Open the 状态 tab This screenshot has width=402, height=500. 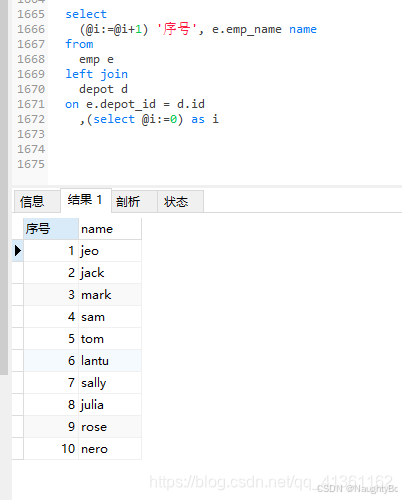(180, 202)
